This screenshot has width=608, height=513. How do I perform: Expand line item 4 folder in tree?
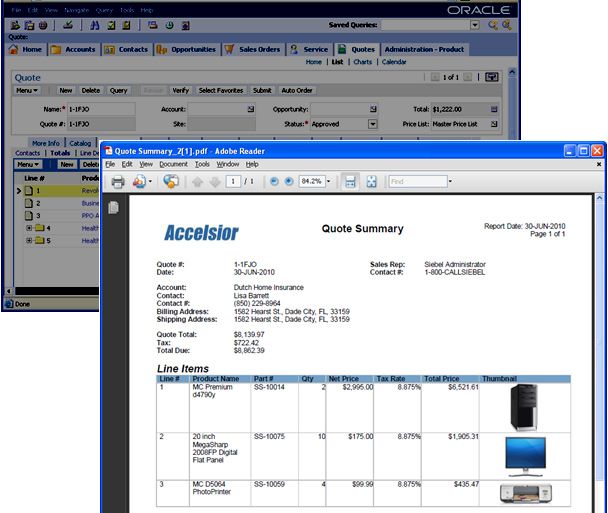tap(29, 228)
